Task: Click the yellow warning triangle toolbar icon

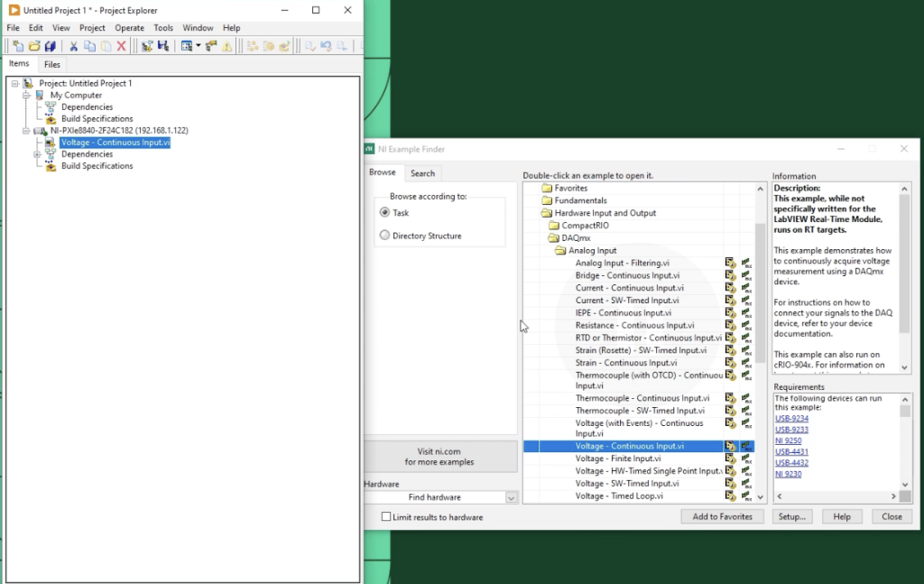Action: coord(226,46)
